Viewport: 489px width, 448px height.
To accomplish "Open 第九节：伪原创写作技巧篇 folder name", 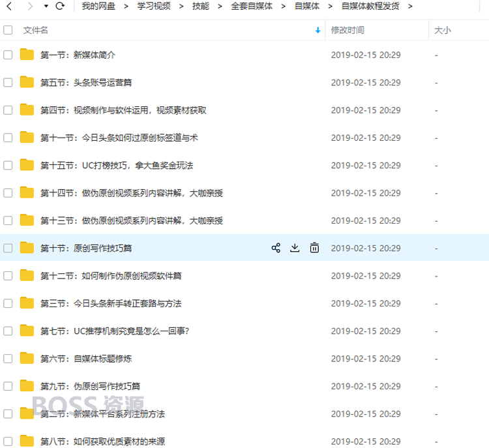I will (x=90, y=387).
